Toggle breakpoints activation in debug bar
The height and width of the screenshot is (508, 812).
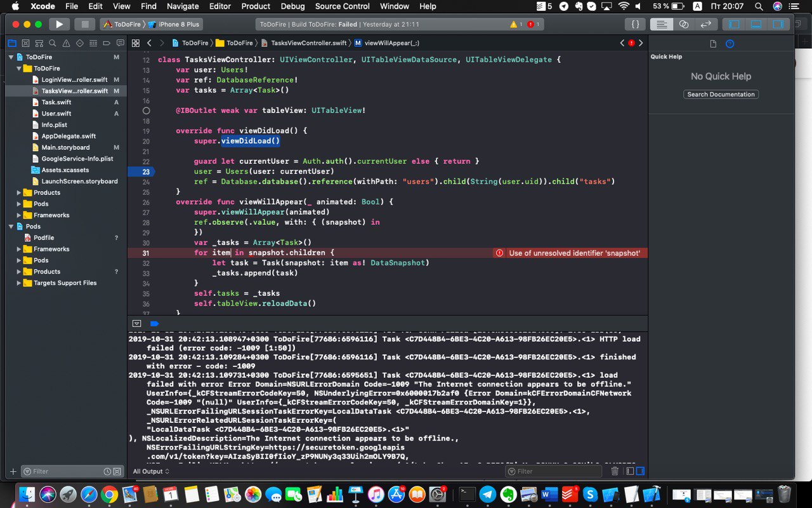coord(154,323)
